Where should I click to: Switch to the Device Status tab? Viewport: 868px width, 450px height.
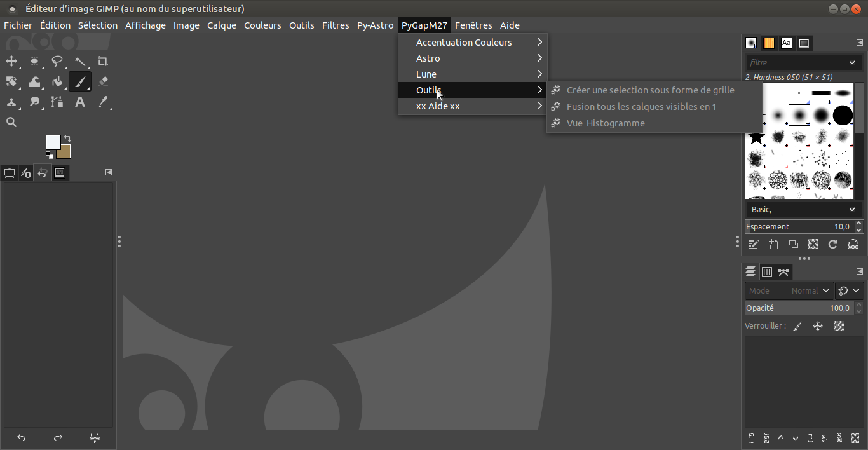[26, 173]
